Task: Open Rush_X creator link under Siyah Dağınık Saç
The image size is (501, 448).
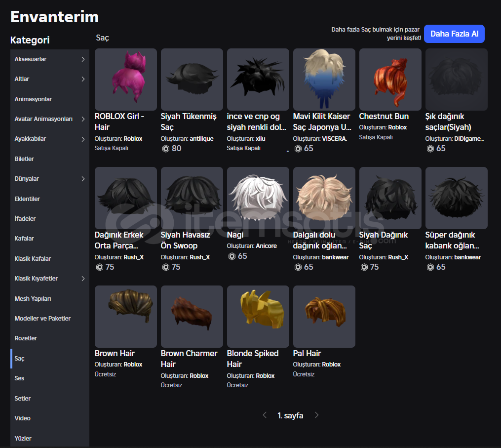Action: pyautogui.click(x=398, y=257)
